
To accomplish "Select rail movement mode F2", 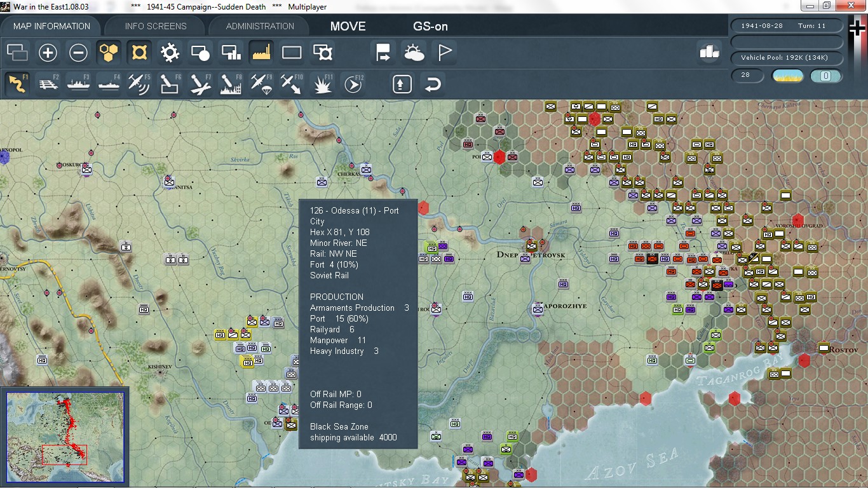I will point(48,84).
